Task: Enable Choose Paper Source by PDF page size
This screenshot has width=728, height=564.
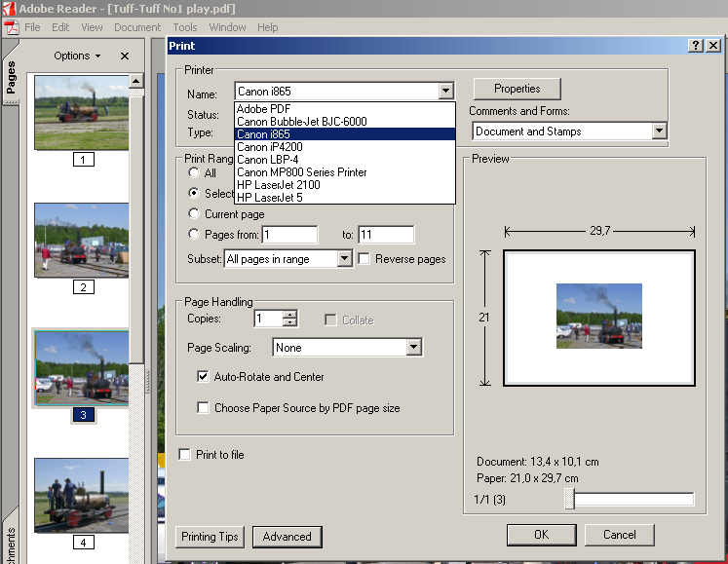Action: (x=203, y=407)
